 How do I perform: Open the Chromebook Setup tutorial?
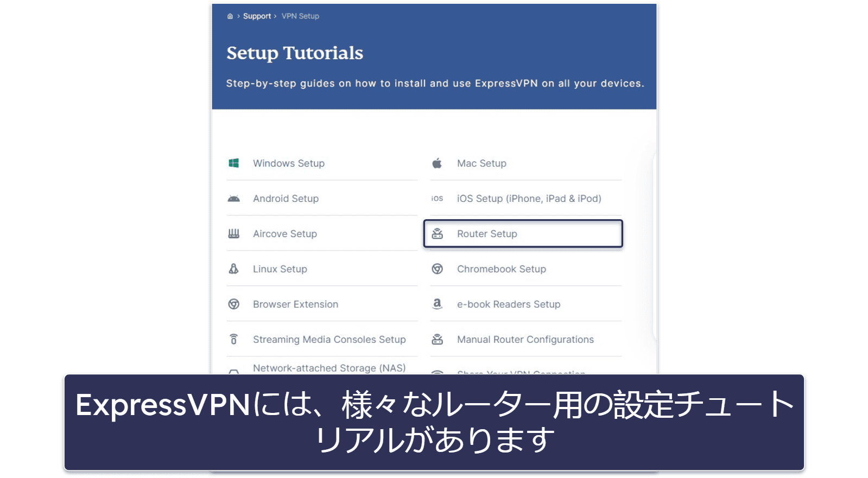pyautogui.click(x=502, y=269)
